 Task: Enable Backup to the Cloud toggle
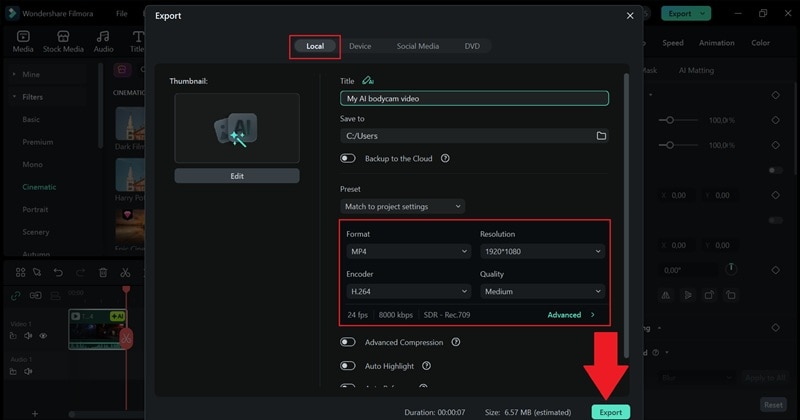click(348, 158)
